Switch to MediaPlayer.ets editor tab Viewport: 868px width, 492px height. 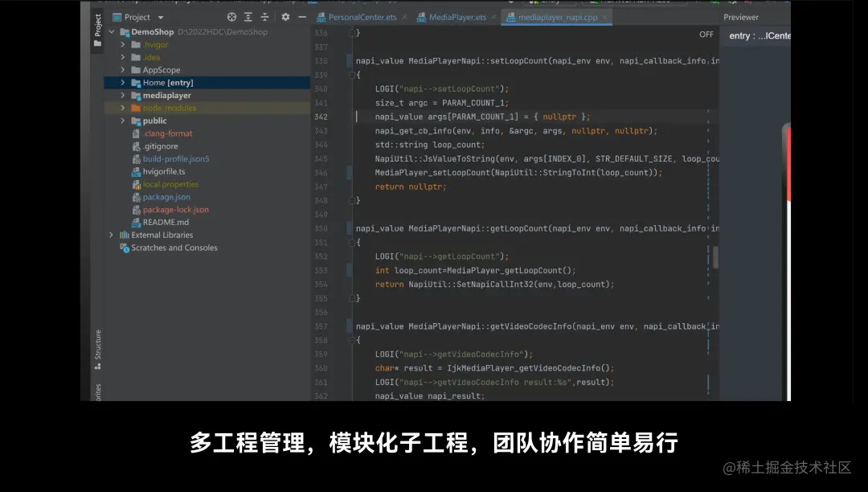pyautogui.click(x=457, y=17)
